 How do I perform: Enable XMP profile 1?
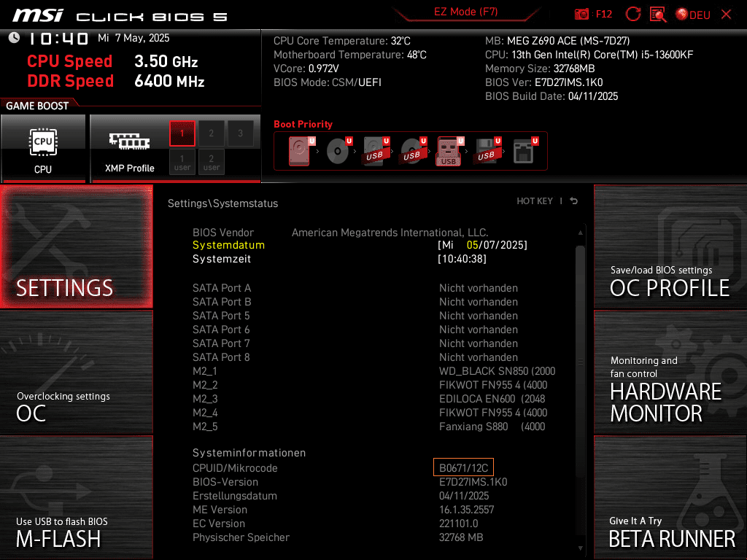pyautogui.click(x=182, y=133)
